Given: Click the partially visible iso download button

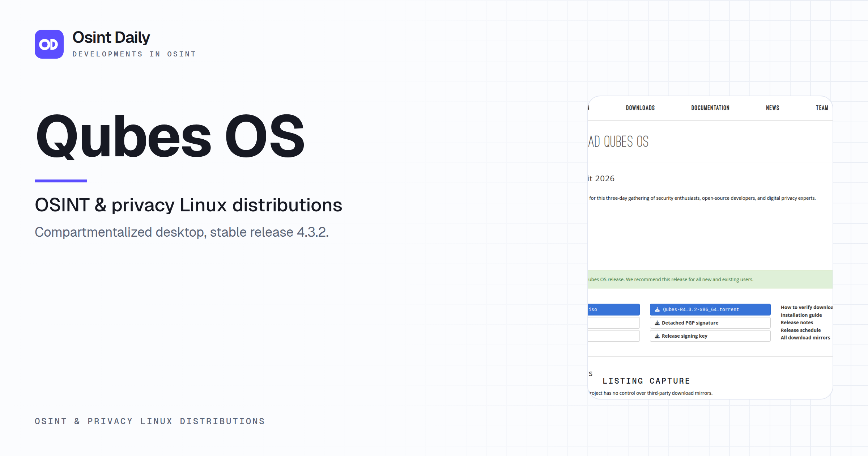Looking at the screenshot, I should click(x=614, y=309).
